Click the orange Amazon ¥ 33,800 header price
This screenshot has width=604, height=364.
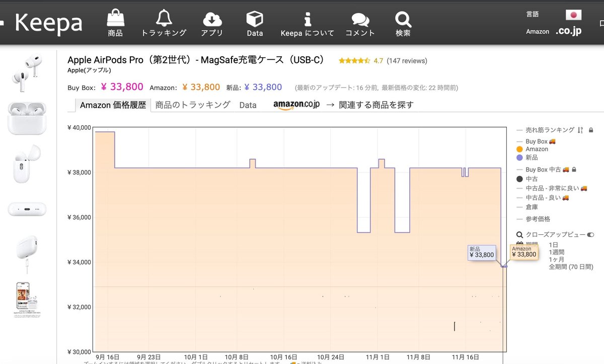(x=201, y=87)
